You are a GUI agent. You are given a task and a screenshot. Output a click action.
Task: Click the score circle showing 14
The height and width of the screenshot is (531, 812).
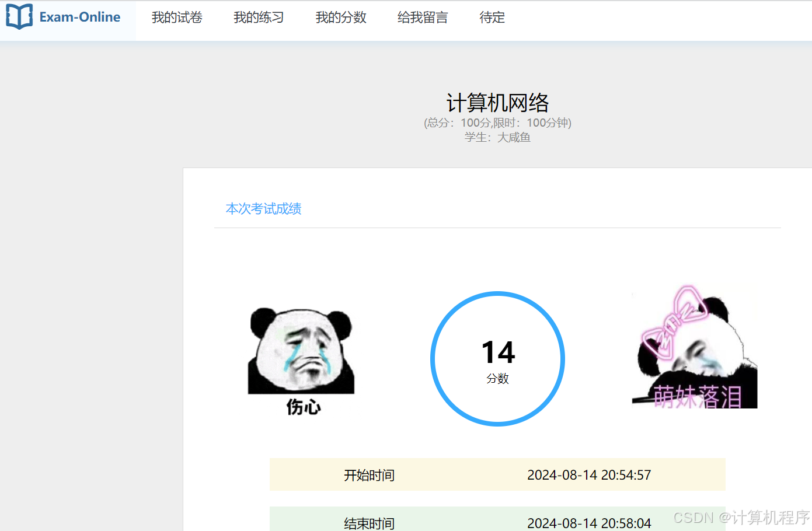coord(498,359)
